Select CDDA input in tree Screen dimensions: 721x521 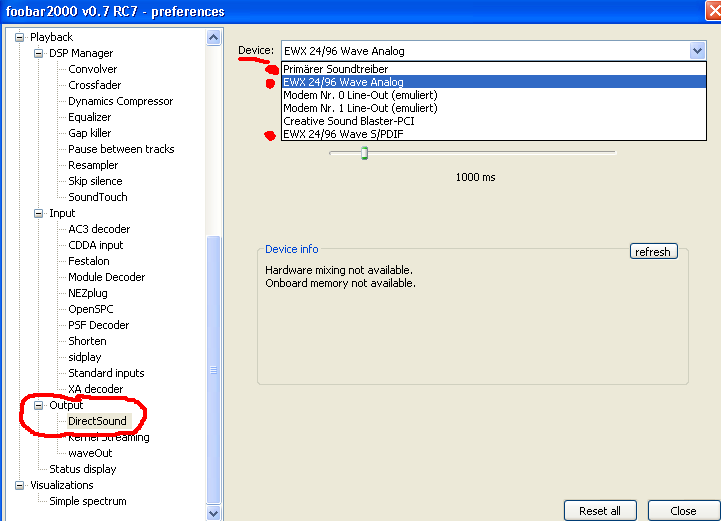(x=96, y=245)
